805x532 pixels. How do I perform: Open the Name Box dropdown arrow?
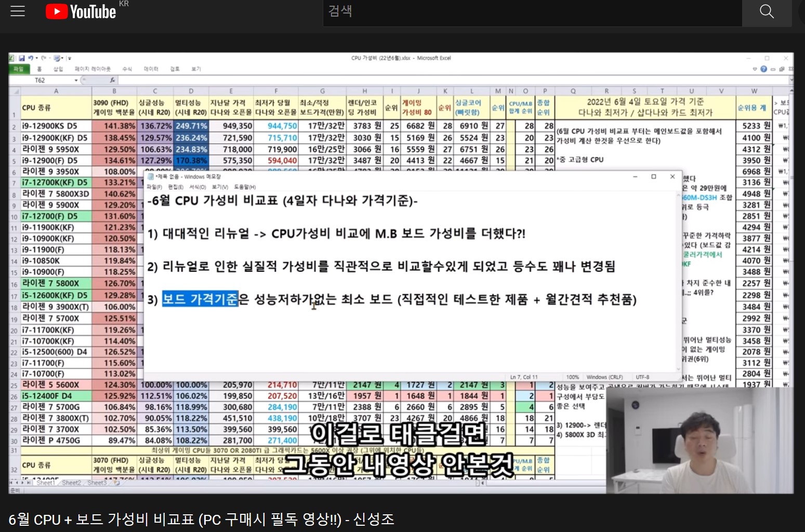76,81
